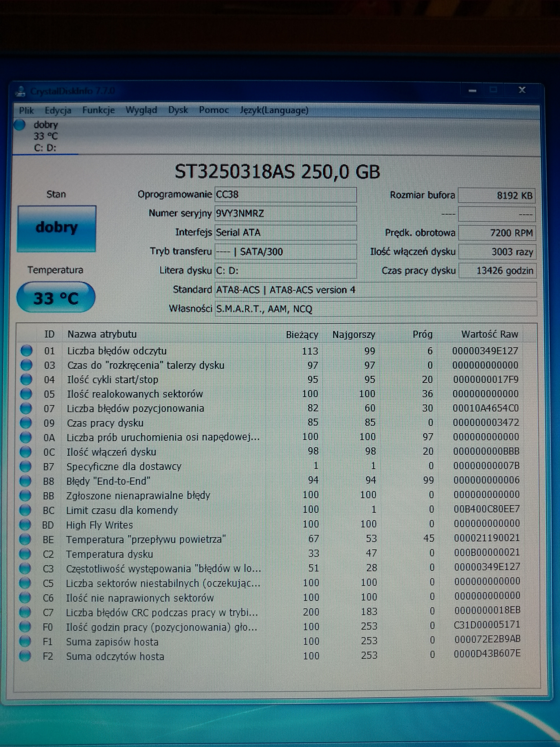
Task: Click the 33 °C temperature button
Action: pyautogui.click(x=56, y=298)
